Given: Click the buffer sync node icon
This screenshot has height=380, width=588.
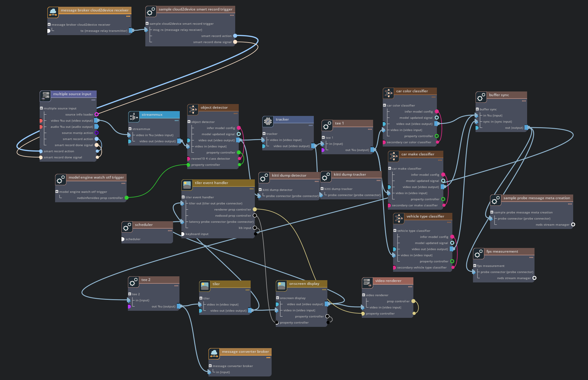Looking at the screenshot, I should coord(481,97).
